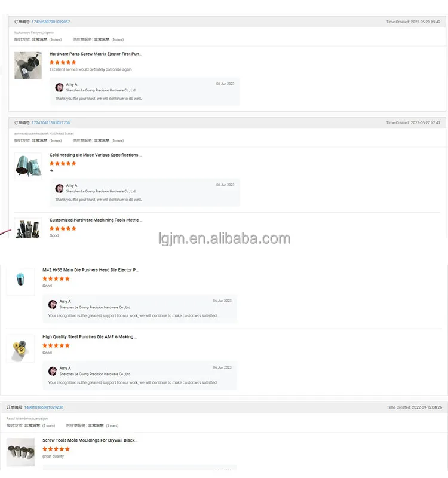Click Amy A avatar under Steel Punches review
The width and height of the screenshot is (448, 478).
click(x=53, y=371)
